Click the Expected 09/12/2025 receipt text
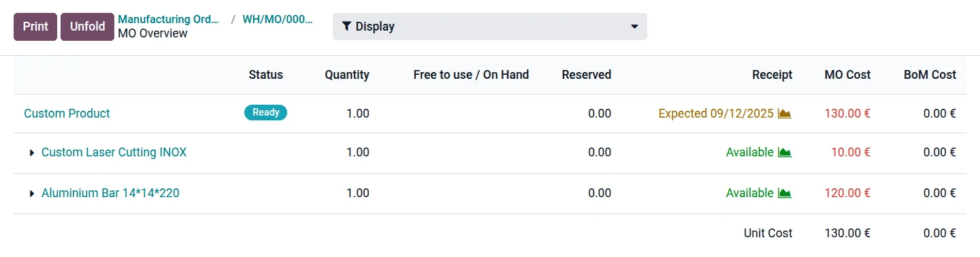The width and height of the screenshot is (980, 257). [x=716, y=114]
